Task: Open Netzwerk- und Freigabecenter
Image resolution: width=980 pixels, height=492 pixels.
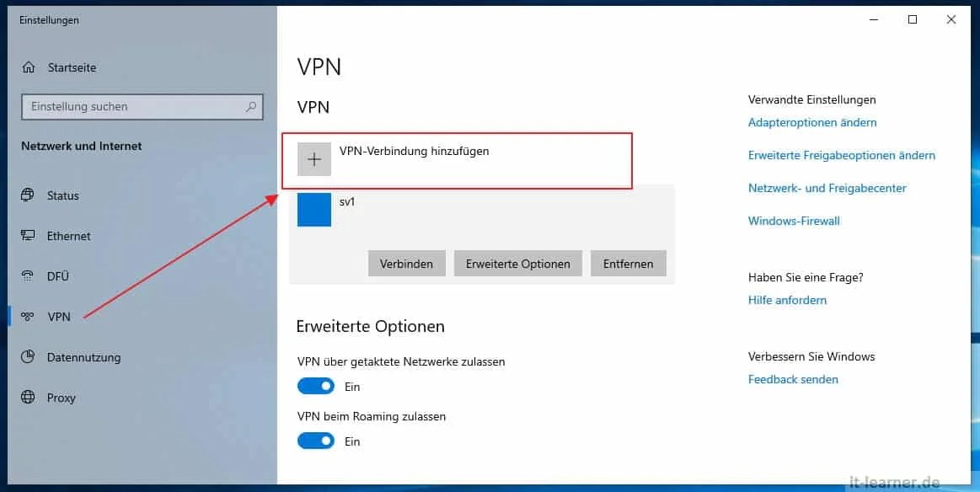Action: 827,188
